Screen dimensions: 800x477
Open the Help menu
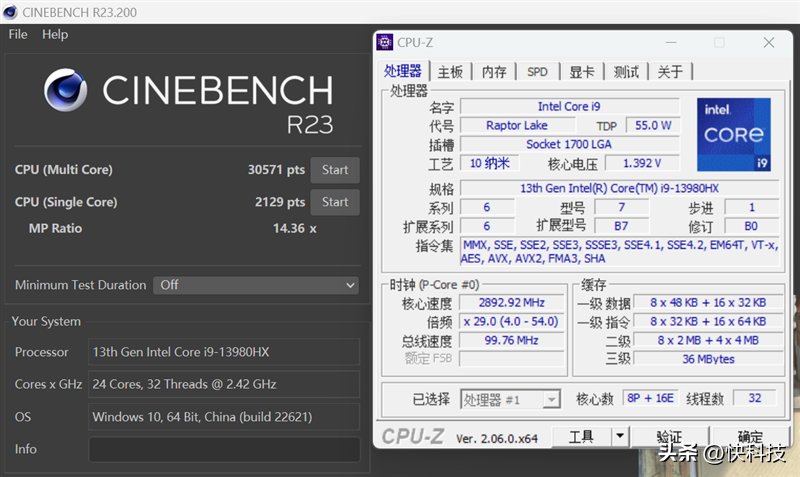pyautogui.click(x=55, y=34)
